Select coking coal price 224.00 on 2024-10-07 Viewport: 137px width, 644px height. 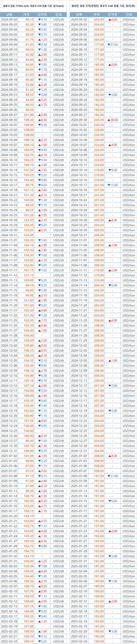(99, 145)
